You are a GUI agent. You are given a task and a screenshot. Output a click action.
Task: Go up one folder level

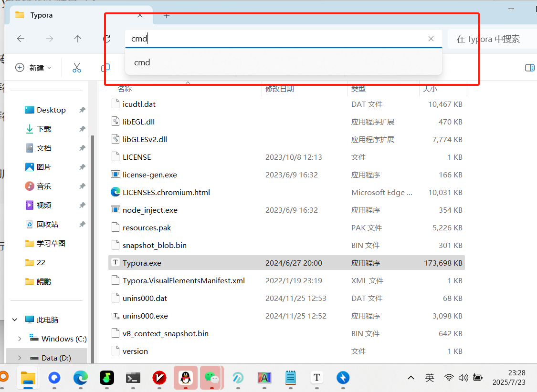(x=78, y=39)
